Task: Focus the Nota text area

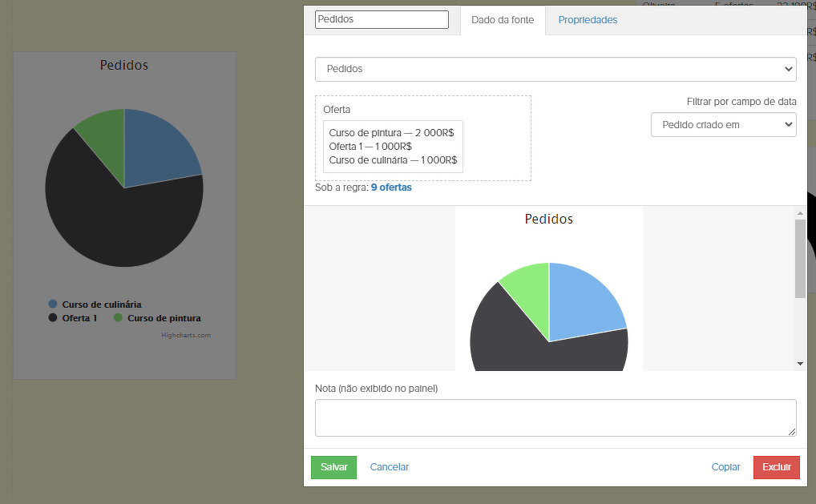Action: (555, 417)
